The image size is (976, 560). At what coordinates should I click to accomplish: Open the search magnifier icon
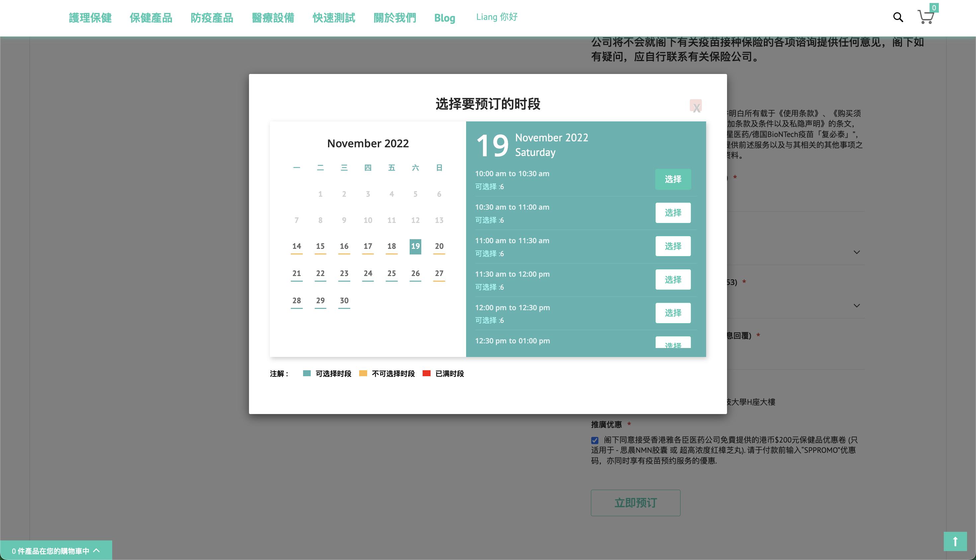tap(898, 17)
